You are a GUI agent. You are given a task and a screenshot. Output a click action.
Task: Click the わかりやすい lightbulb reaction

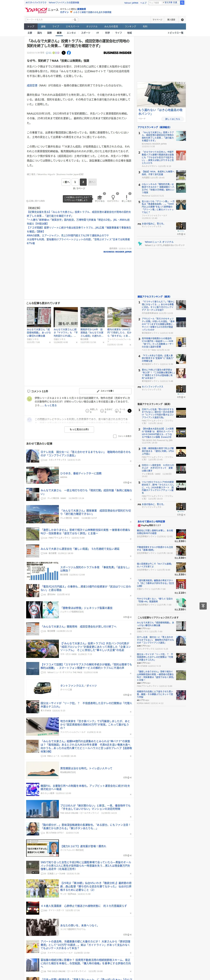click(x=113, y=197)
